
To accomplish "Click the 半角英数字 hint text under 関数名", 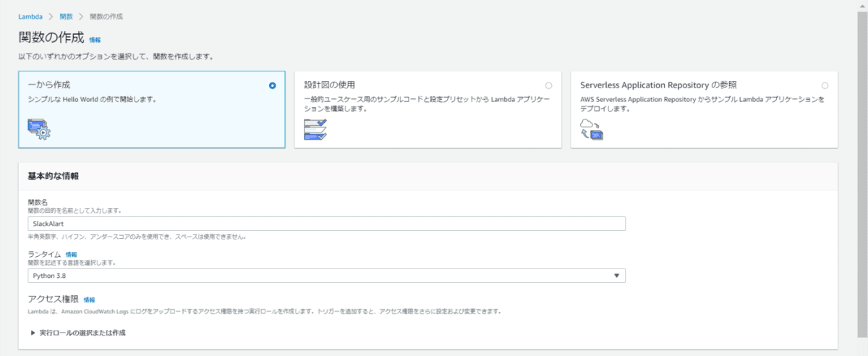I will [137, 237].
